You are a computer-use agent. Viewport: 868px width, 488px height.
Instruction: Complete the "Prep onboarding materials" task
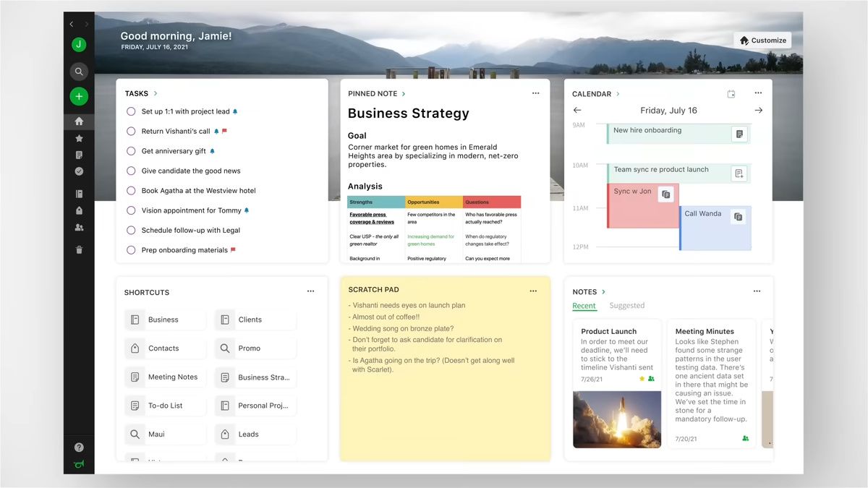pos(131,250)
